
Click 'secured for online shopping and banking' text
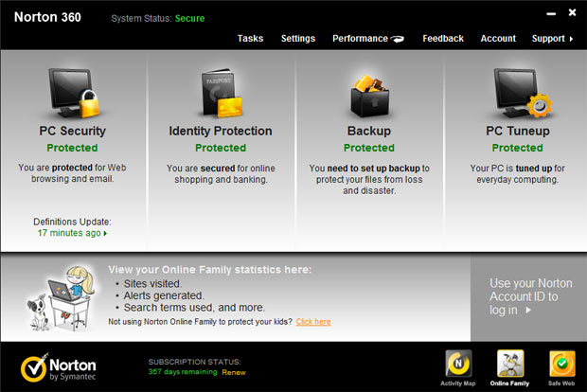pos(221,173)
